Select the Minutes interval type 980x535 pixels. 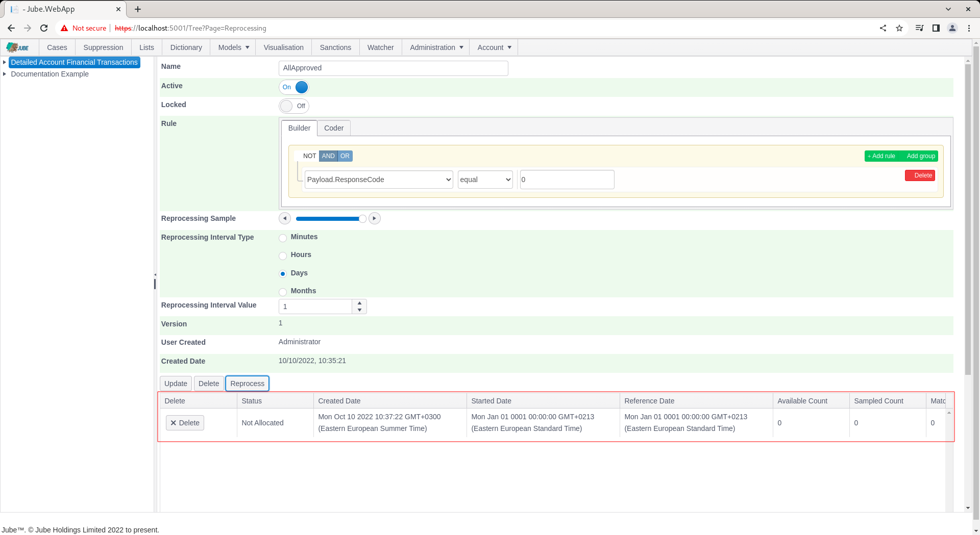click(283, 238)
